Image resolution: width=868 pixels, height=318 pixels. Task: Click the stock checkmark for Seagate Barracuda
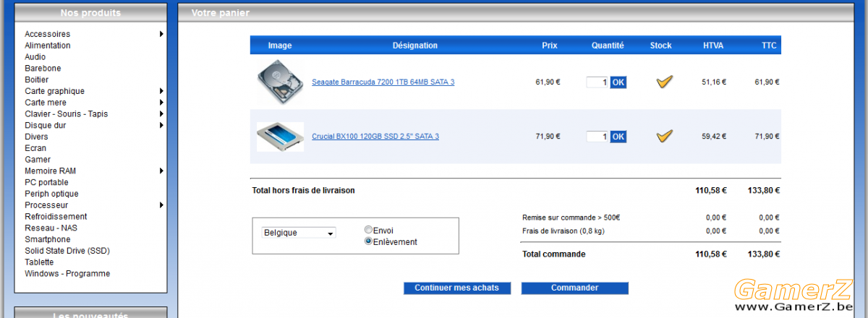(x=664, y=82)
